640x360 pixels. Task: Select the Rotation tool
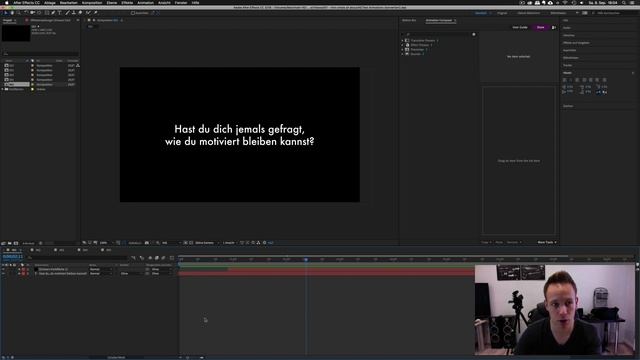click(26, 13)
